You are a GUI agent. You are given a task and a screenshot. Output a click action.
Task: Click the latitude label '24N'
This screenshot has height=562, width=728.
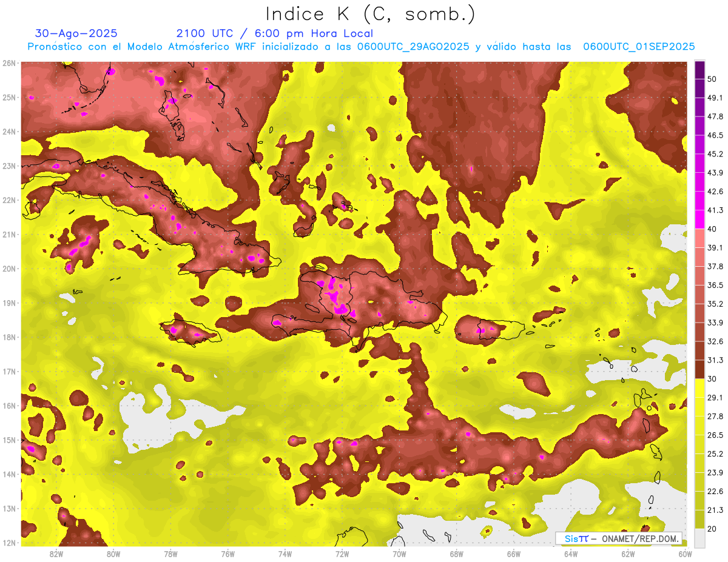(x=9, y=132)
